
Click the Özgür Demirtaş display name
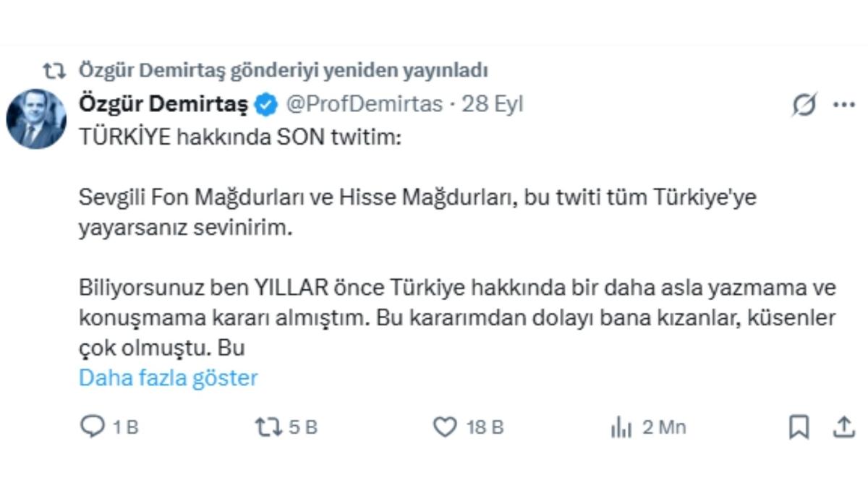coord(163,105)
